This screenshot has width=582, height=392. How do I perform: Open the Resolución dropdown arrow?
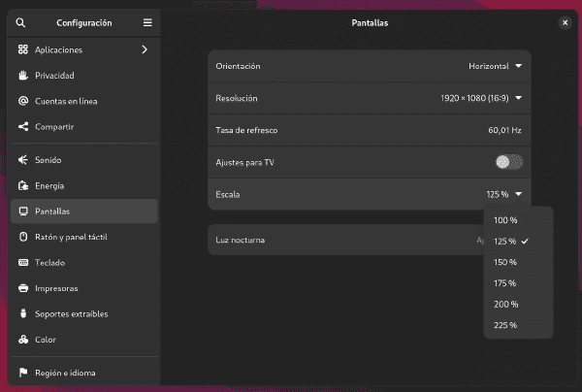click(519, 98)
